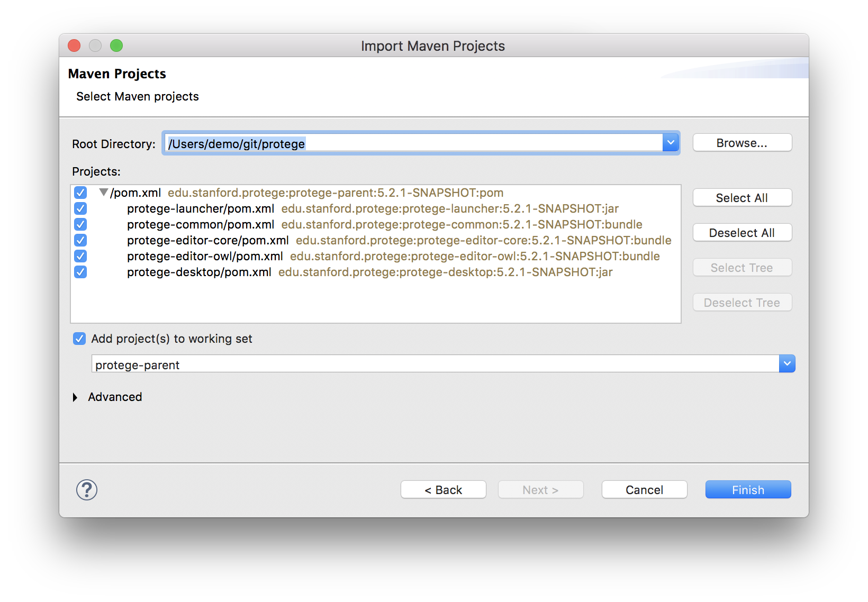This screenshot has height=602, width=868.
Task: Toggle the protege-common/pom.xml checkbox
Action: [80, 224]
